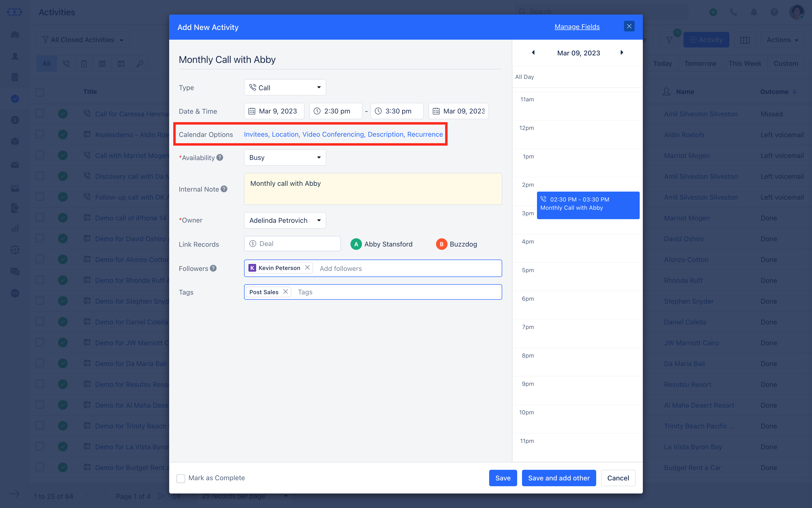Select the Tomorrow date filter tab
The width and height of the screenshot is (812, 508).
tap(700, 63)
